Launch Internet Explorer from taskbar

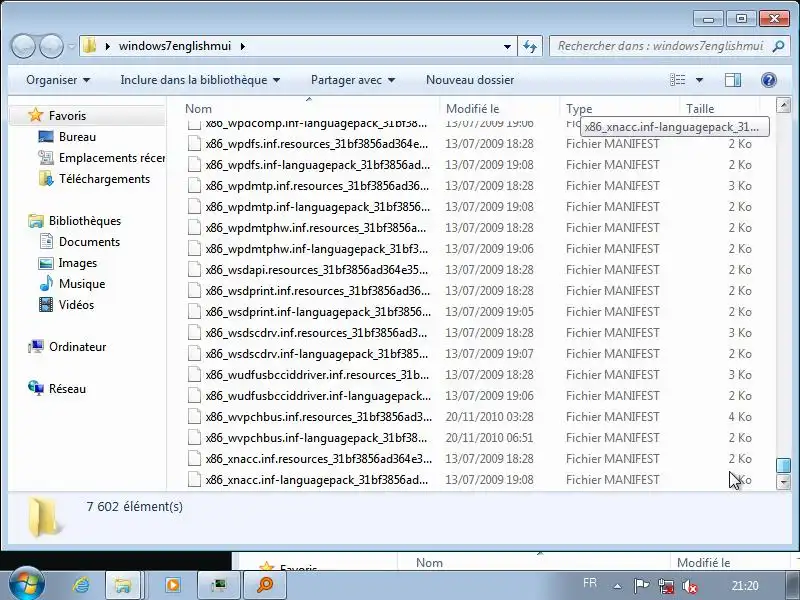pyautogui.click(x=81, y=585)
